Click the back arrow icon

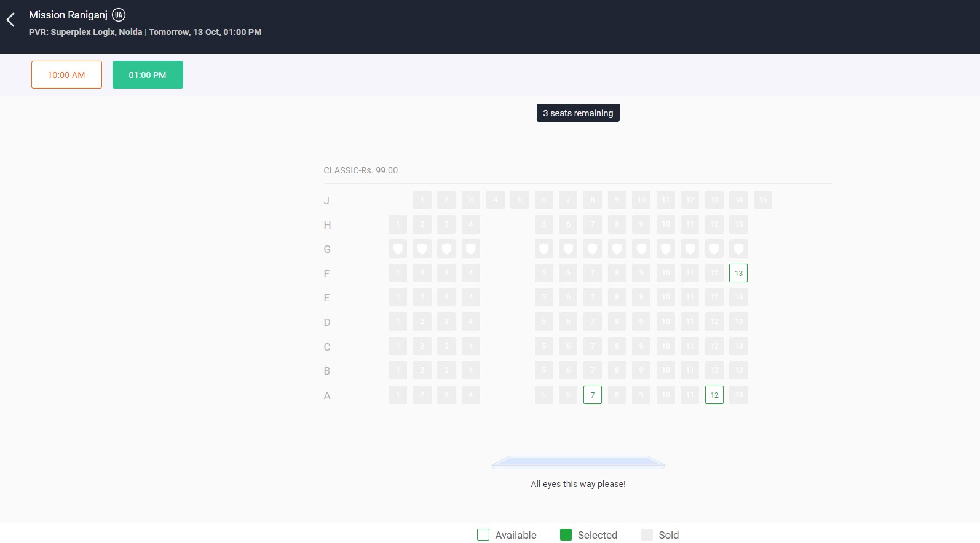[10, 20]
